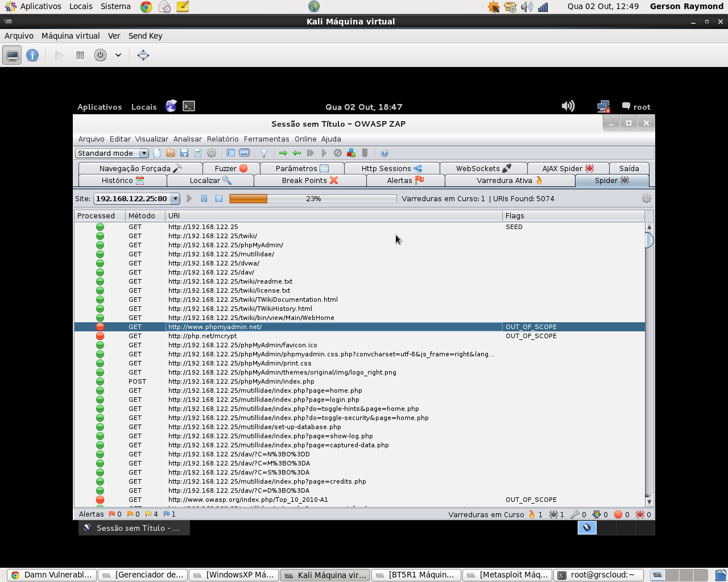Screen dimensions: 728x582
Task: Click the Sessão sem Título taskbar button
Action: tap(134, 528)
